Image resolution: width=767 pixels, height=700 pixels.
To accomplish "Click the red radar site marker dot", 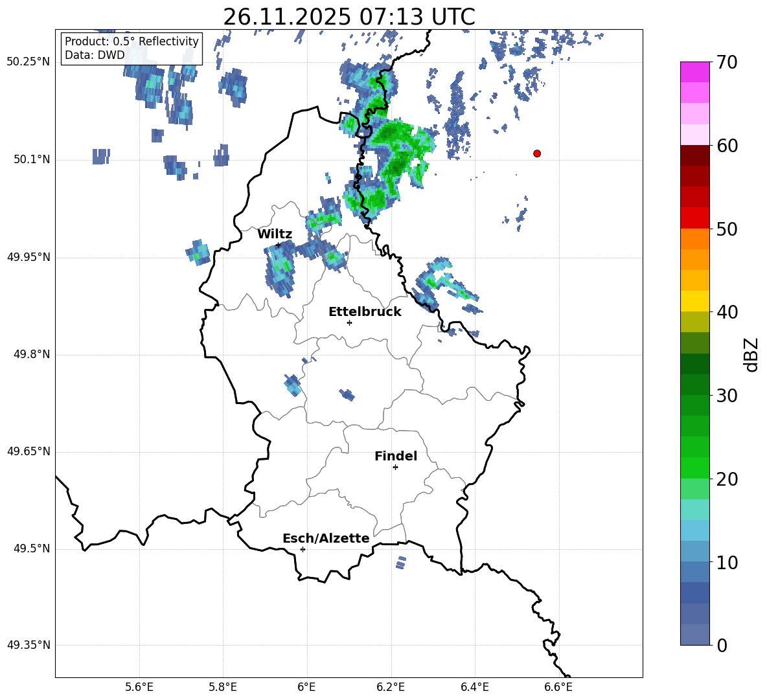I will point(537,153).
